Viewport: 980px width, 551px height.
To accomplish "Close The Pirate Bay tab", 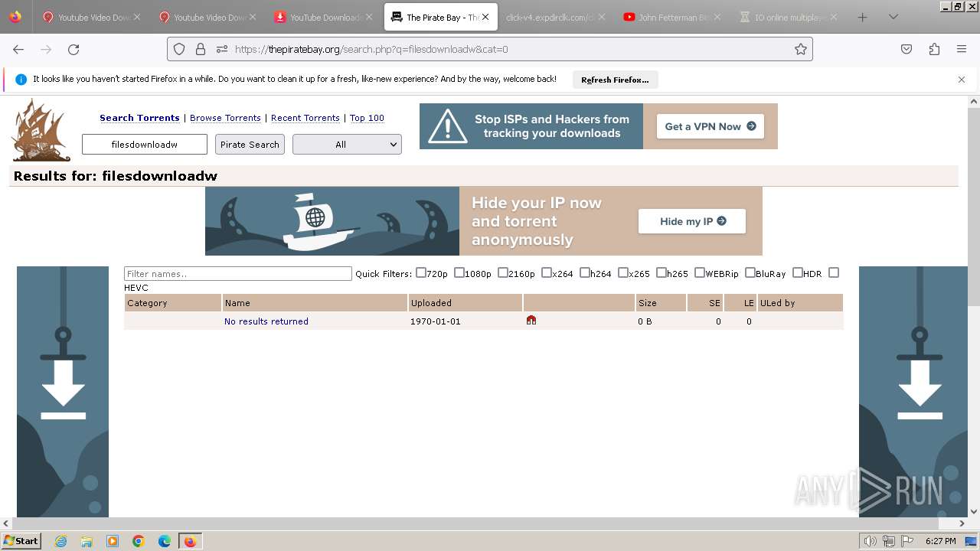I will click(485, 17).
